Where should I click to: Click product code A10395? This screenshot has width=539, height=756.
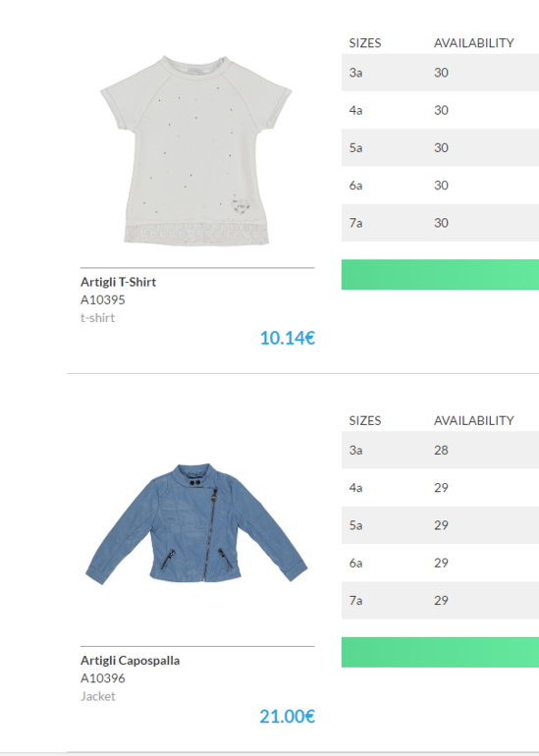pos(103,299)
